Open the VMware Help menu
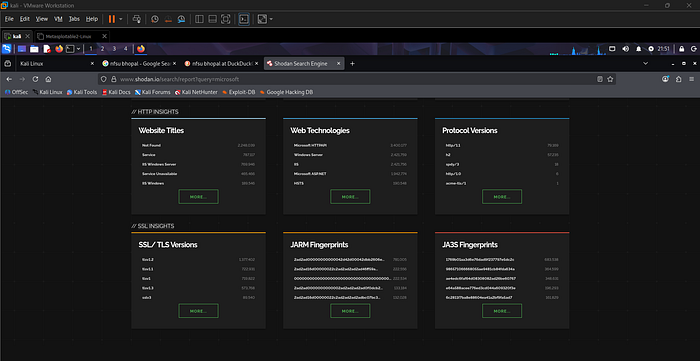 (92, 19)
